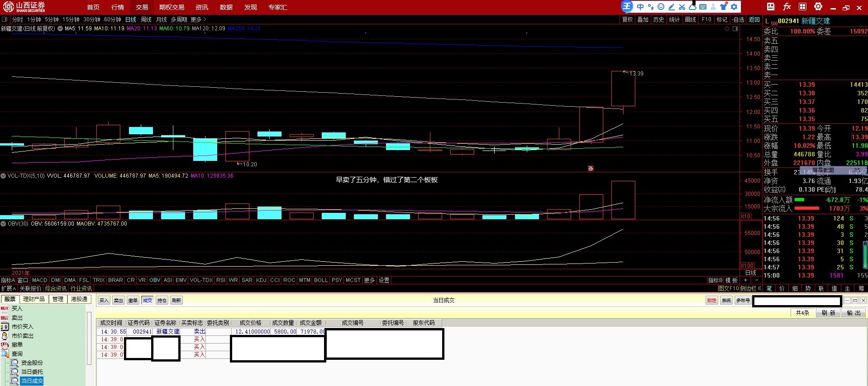Click the diamond marker icon above the chart

727,28
